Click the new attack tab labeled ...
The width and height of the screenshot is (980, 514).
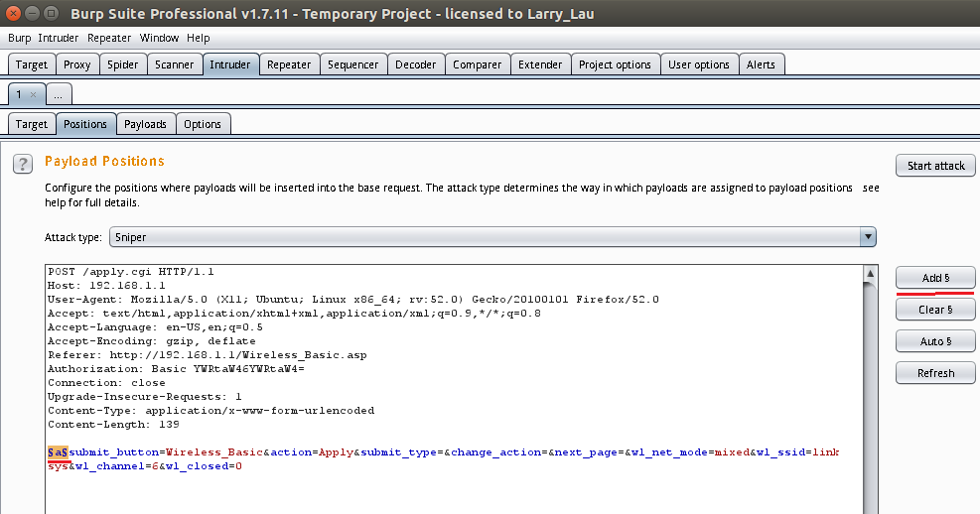pyautogui.click(x=59, y=95)
